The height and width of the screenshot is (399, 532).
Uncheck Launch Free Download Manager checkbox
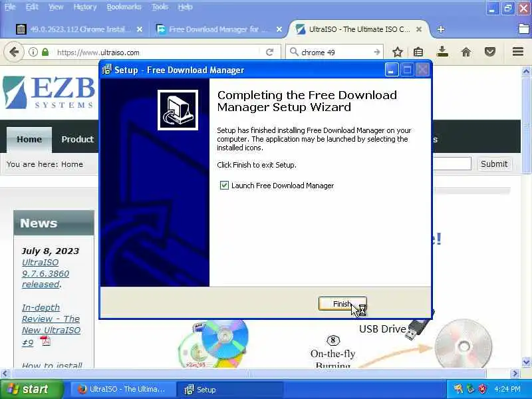click(x=224, y=186)
